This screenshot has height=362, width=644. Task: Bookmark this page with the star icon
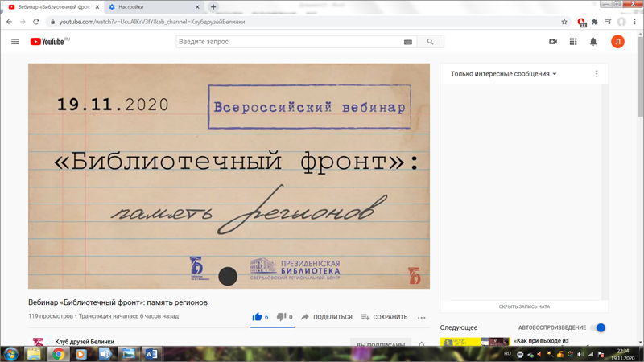(x=564, y=22)
